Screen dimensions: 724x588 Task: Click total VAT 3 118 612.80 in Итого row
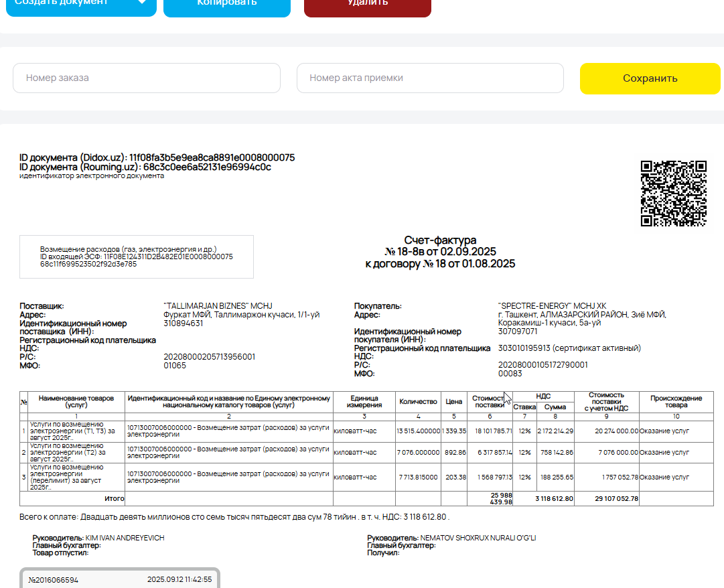pyautogui.click(x=554, y=498)
